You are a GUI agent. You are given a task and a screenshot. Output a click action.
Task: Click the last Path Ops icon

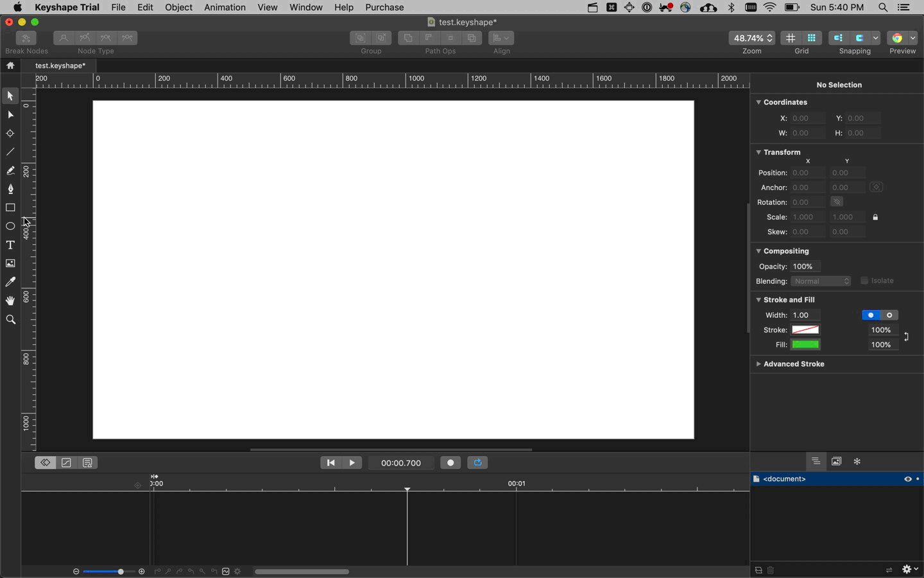472,38
